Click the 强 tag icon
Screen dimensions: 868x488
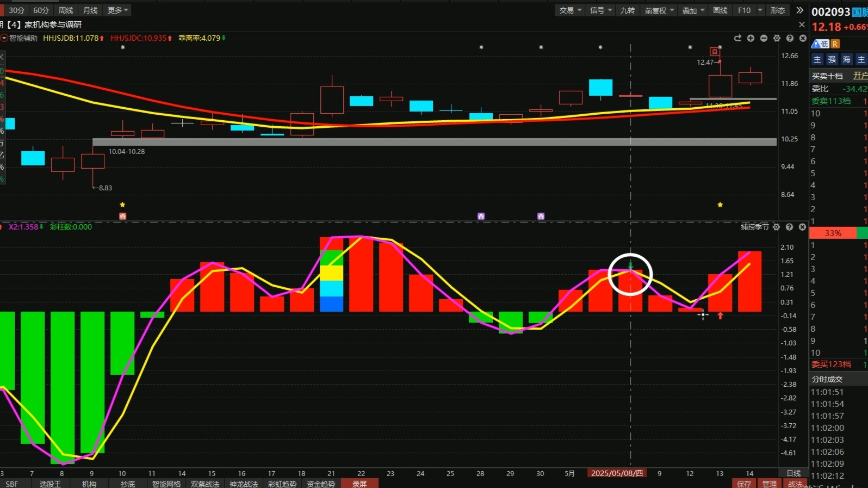pyautogui.click(x=832, y=59)
